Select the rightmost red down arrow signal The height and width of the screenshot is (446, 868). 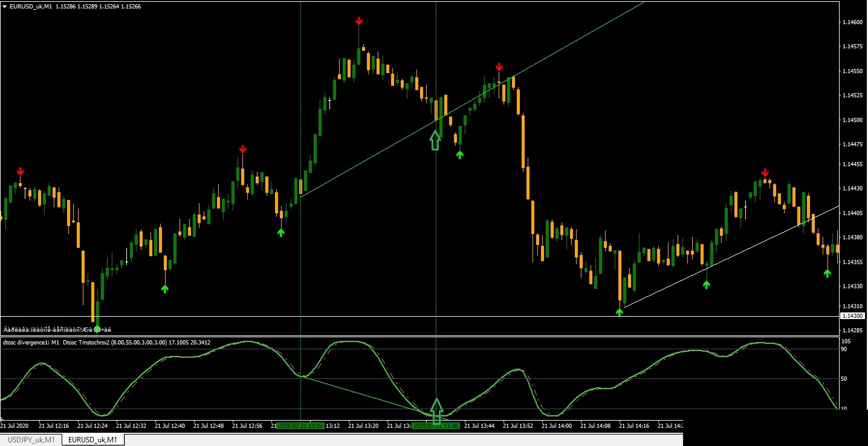point(765,173)
